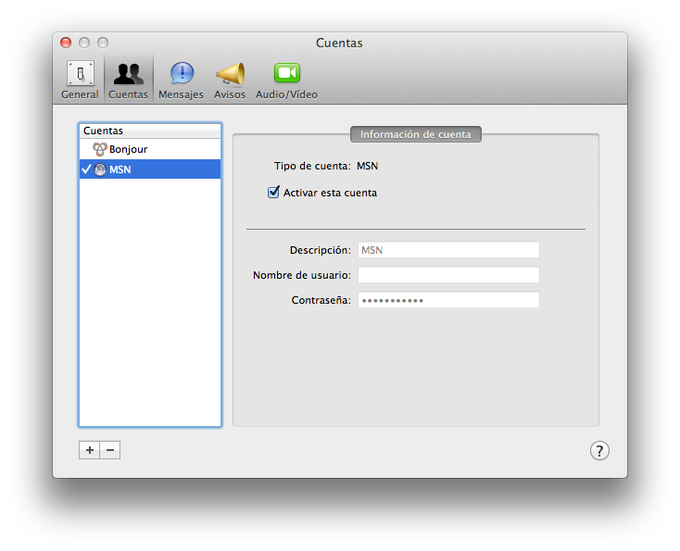The image size is (680, 551).
Task: Zoom the Cuentas window with third button
Action: 103,42
